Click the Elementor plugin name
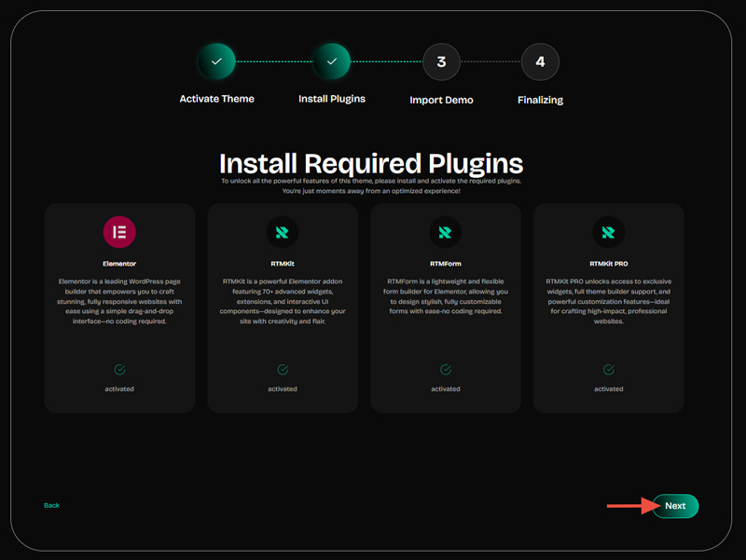Image resolution: width=746 pixels, height=560 pixels. pos(119,264)
